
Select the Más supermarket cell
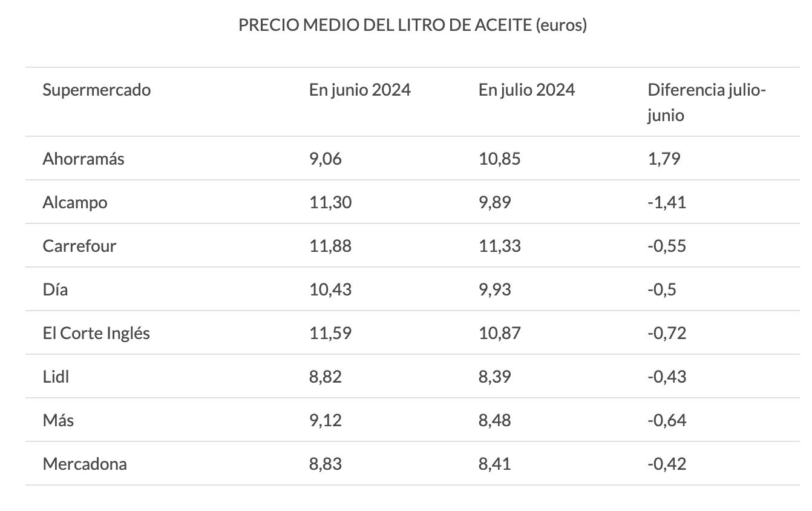pyautogui.click(x=58, y=420)
